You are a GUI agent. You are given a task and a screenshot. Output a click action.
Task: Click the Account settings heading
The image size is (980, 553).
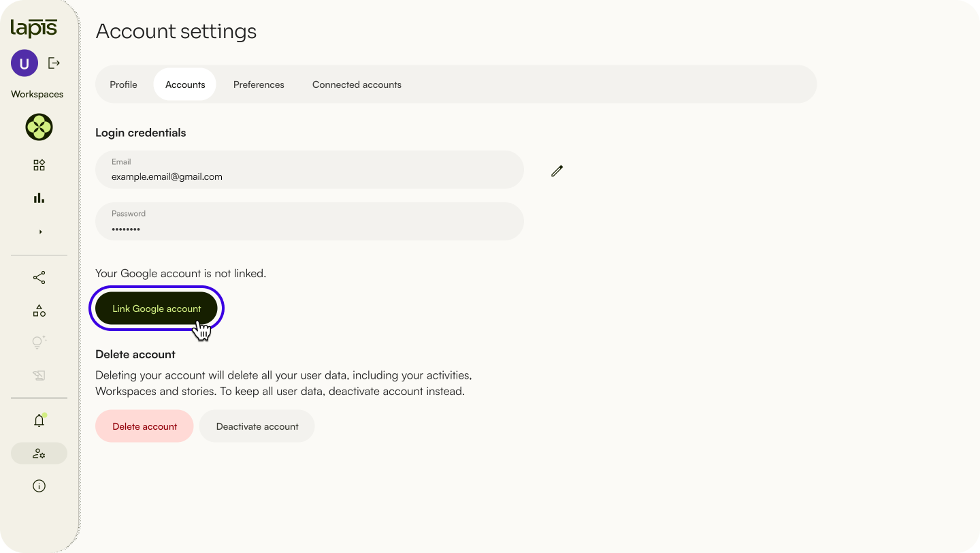point(176,31)
